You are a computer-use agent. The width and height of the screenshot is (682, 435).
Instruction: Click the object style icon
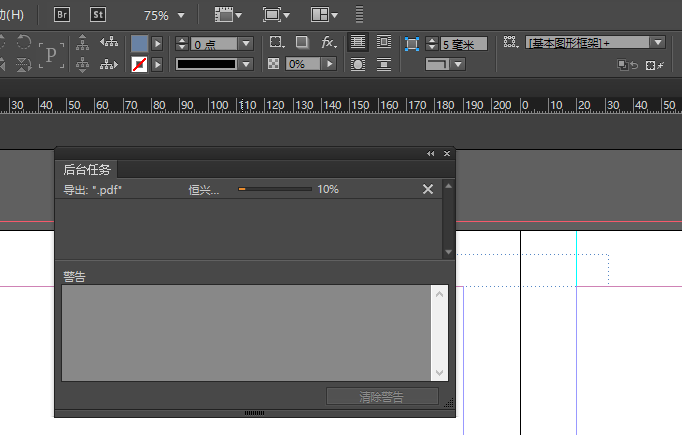click(x=511, y=42)
